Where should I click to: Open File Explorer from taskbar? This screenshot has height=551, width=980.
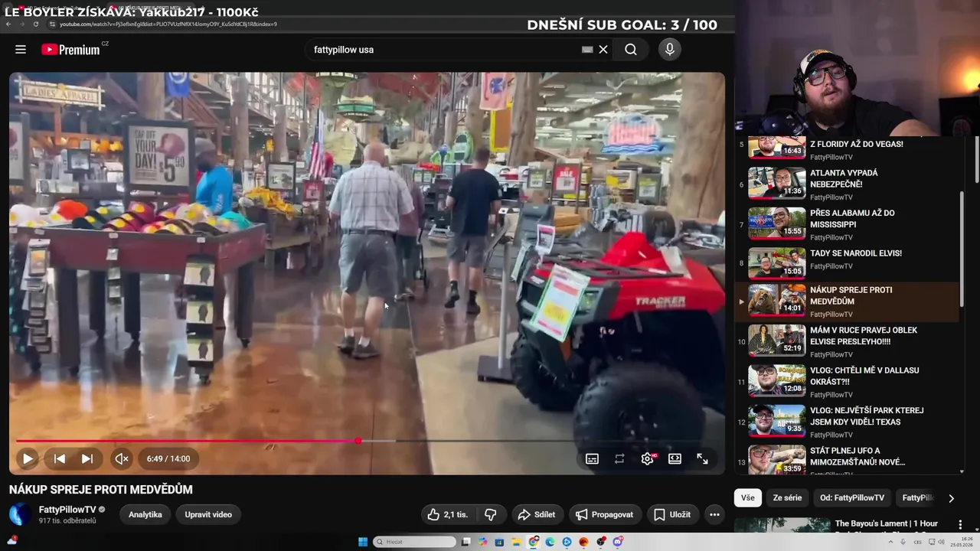(517, 542)
